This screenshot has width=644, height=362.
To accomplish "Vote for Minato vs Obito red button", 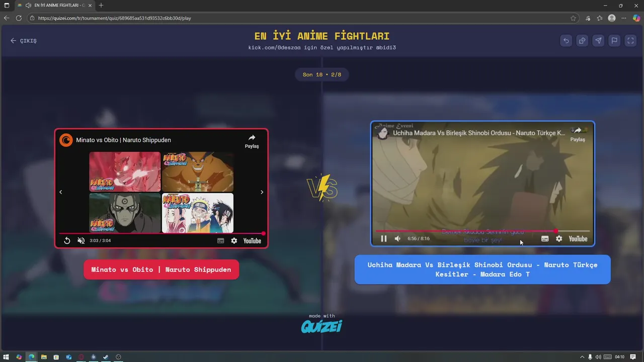I will [x=161, y=269].
